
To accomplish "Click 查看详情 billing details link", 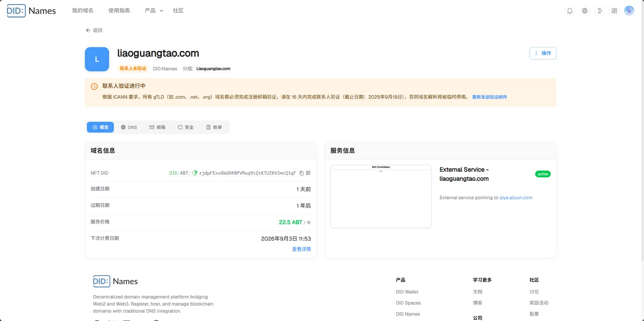I will [x=301, y=249].
